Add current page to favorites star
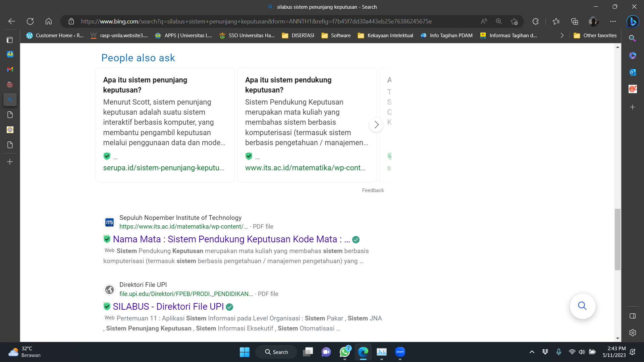 [514, 21]
